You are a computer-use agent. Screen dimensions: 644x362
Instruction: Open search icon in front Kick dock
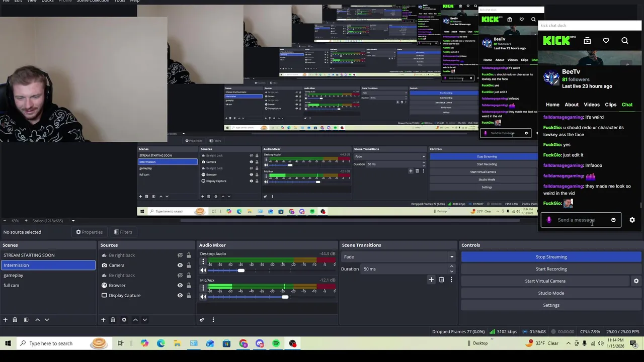pos(625,41)
